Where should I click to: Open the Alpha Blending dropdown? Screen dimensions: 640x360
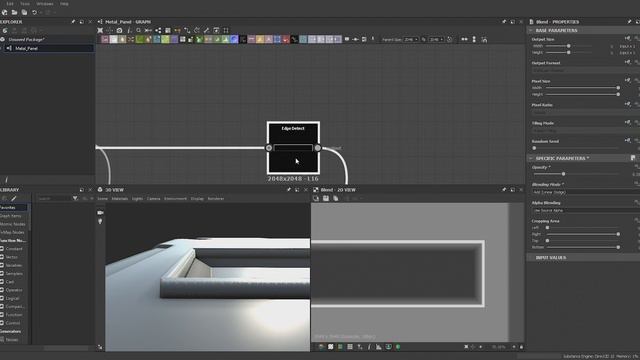pos(586,211)
